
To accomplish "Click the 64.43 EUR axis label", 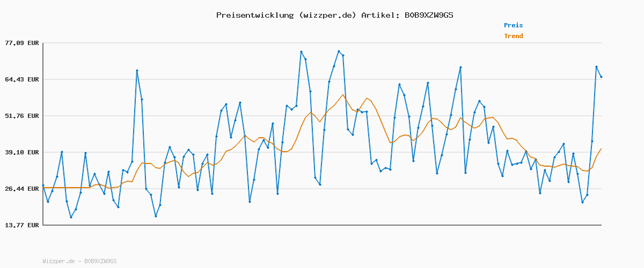I will tap(22, 79).
